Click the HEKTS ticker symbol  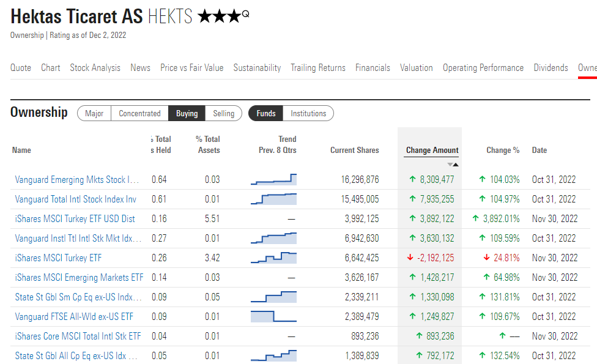[170, 17]
